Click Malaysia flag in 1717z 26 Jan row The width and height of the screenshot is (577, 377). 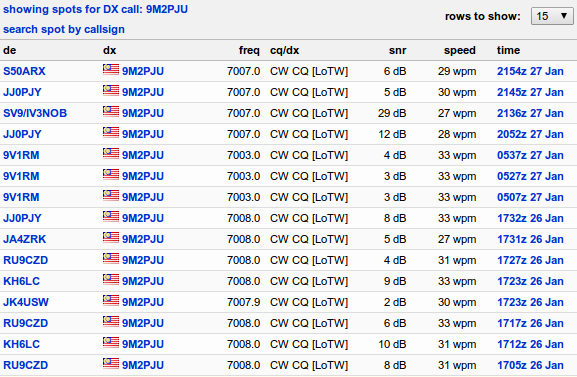coord(111,321)
